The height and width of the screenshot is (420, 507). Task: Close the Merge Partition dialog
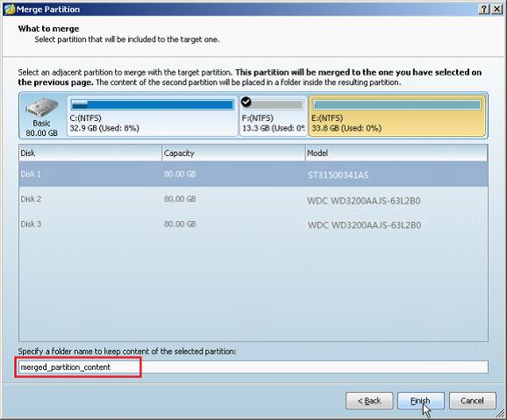[496, 9]
